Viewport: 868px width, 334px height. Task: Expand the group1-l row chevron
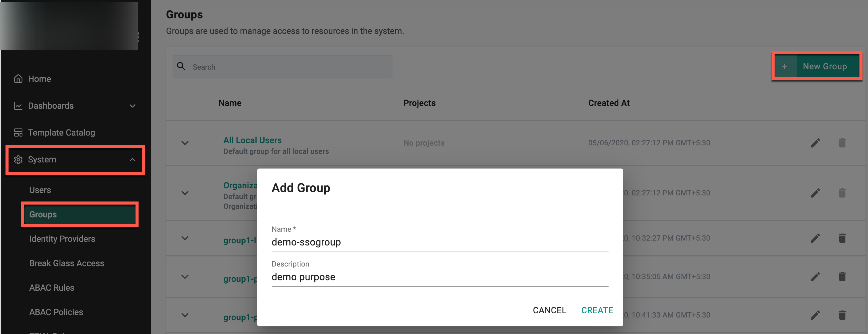[x=185, y=238]
